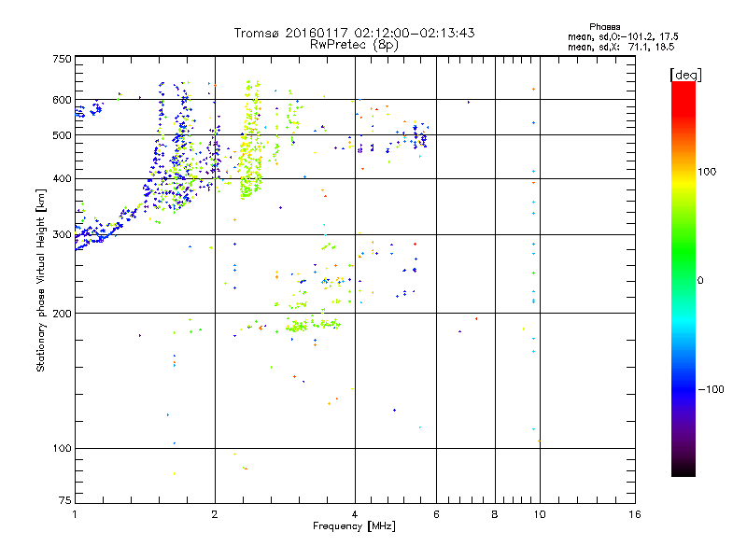This screenshot has width=747, height=560.
Task: Click the x-axis tick label '16'
Action: 635,514
